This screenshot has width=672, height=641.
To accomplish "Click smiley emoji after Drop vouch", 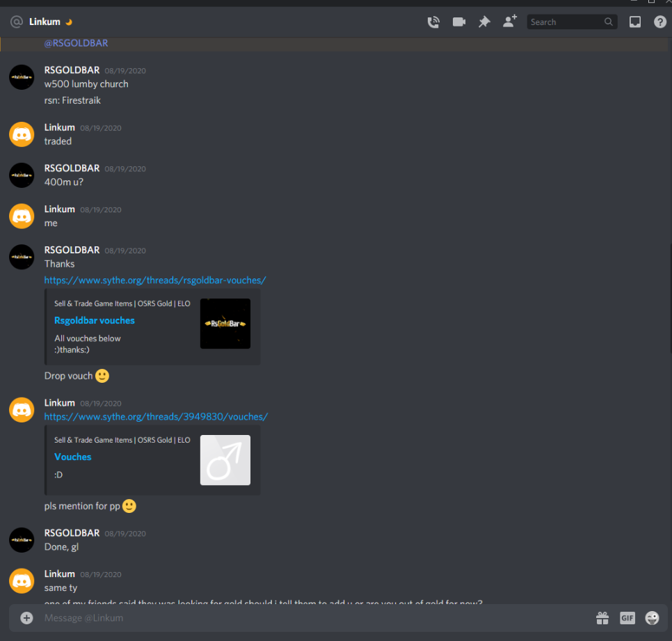I will tap(102, 376).
